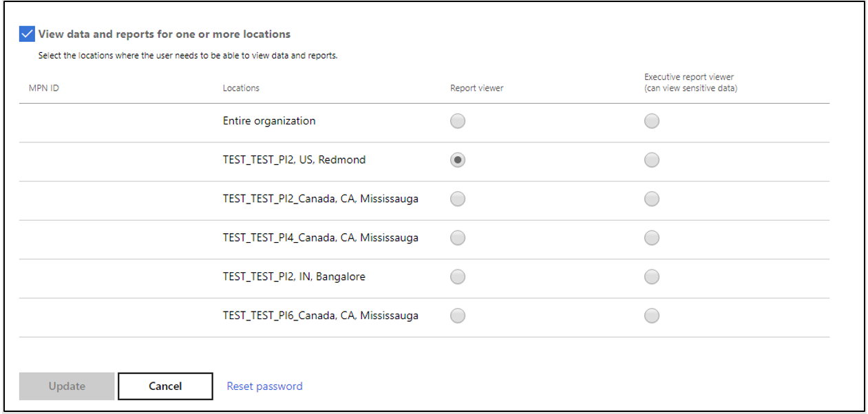Click the Update button
Image resolution: width=868 pixels, height=414 pixels.
point(66,386)
